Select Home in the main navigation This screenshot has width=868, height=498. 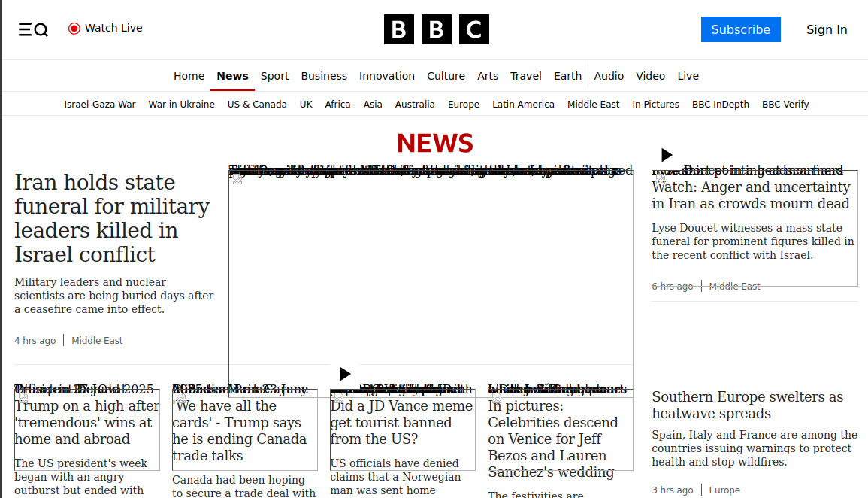pos(189,76)
